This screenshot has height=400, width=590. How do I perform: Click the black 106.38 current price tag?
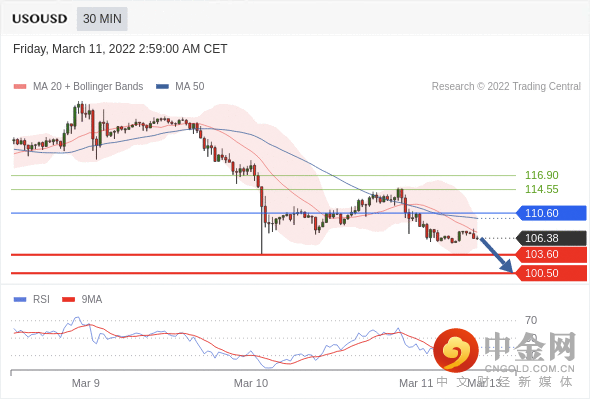tap(551, 238)
